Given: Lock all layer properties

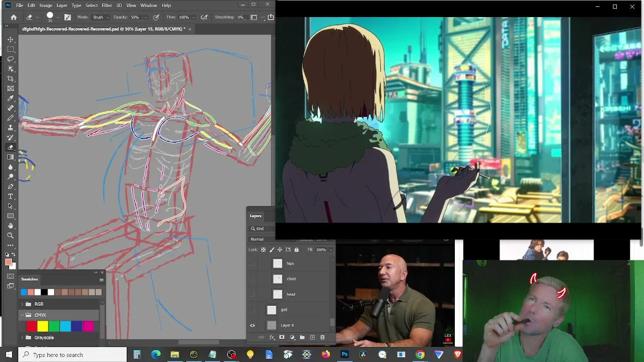Looking at the screenshot, I should pos(296,249).
